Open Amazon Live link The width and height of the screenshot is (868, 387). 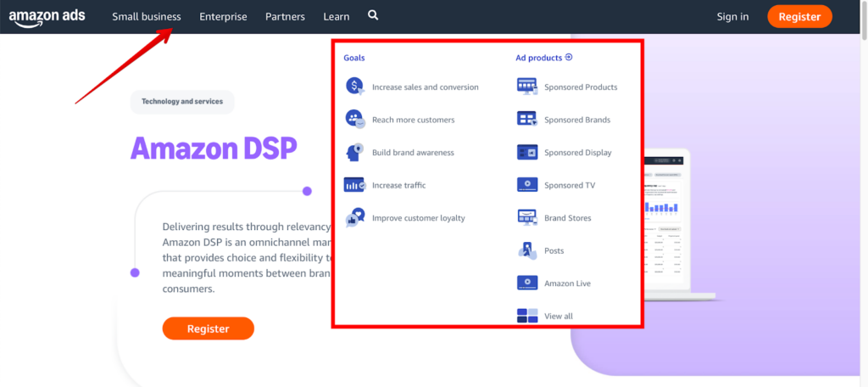pos(567,283)
